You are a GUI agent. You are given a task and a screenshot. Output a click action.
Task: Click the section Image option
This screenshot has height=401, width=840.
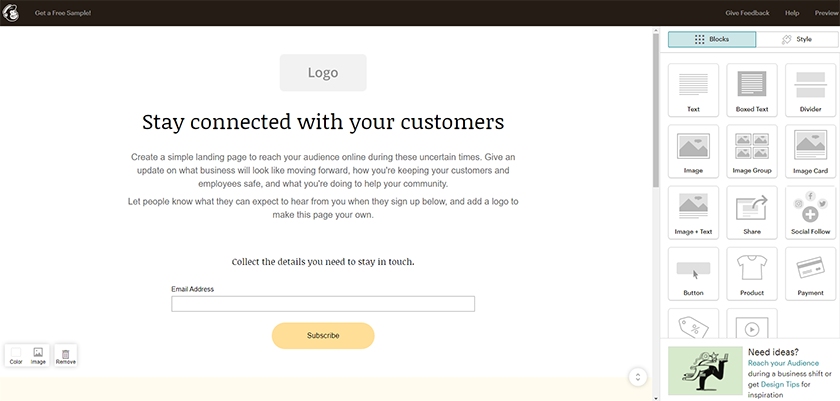click(x=38, y=356)
